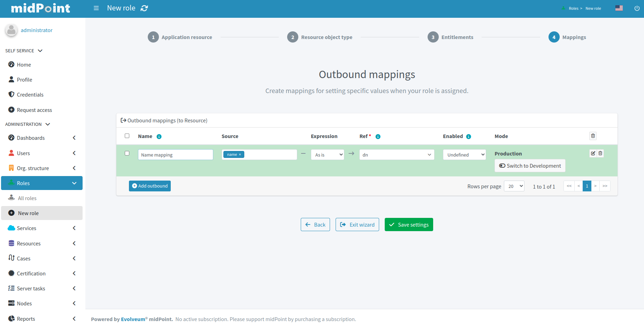644x327 pixels.
Task: Click the Save settings button
Action: [x=409, y=225]
